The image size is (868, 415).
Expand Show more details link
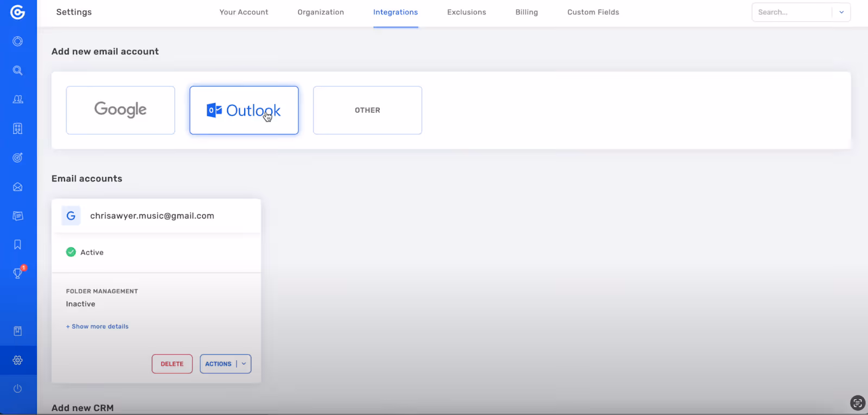click(97, 327)
